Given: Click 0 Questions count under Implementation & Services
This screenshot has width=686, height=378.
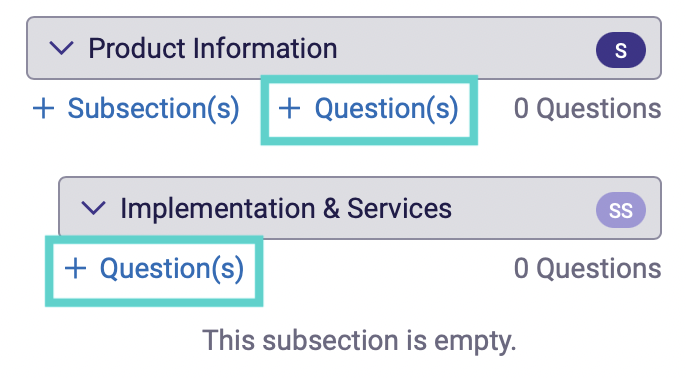Looking at the screenshot, I should (587, 268).
